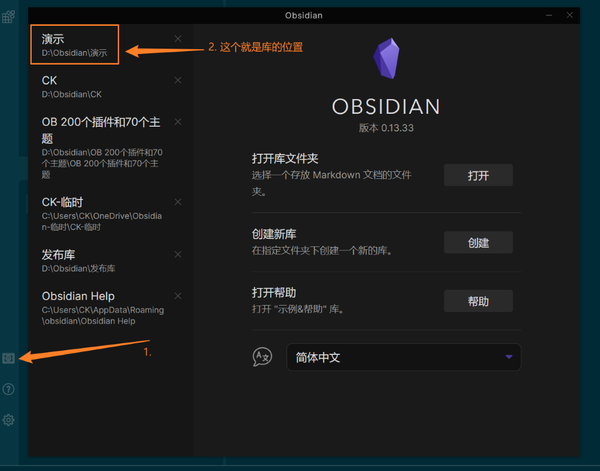Click the language translation icon
Viewport: 600px width, 471px height.
[262, 357]
